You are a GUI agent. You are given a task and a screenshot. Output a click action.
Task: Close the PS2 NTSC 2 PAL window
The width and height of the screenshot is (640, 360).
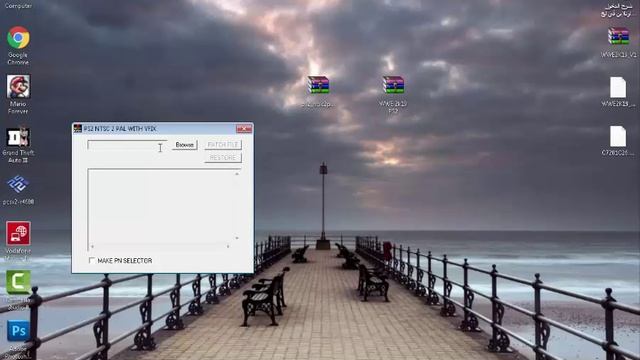coord(244,129)
